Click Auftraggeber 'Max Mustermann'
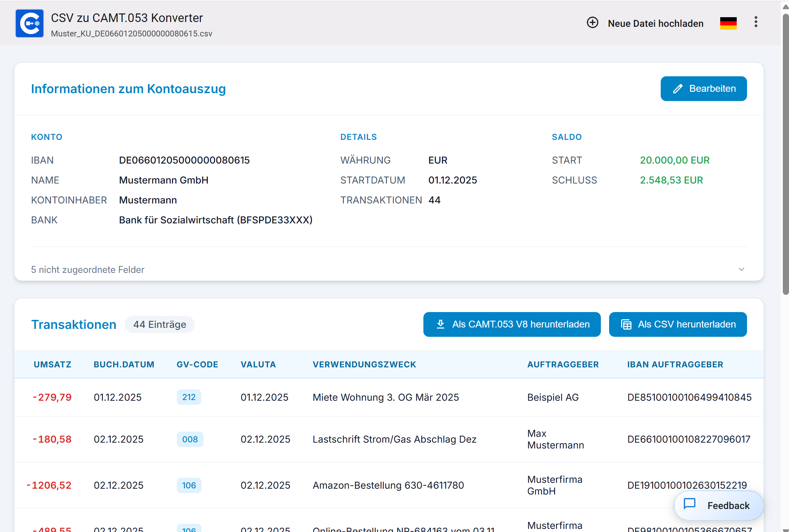Screen dimensions: 789x532 click(555, 440)
